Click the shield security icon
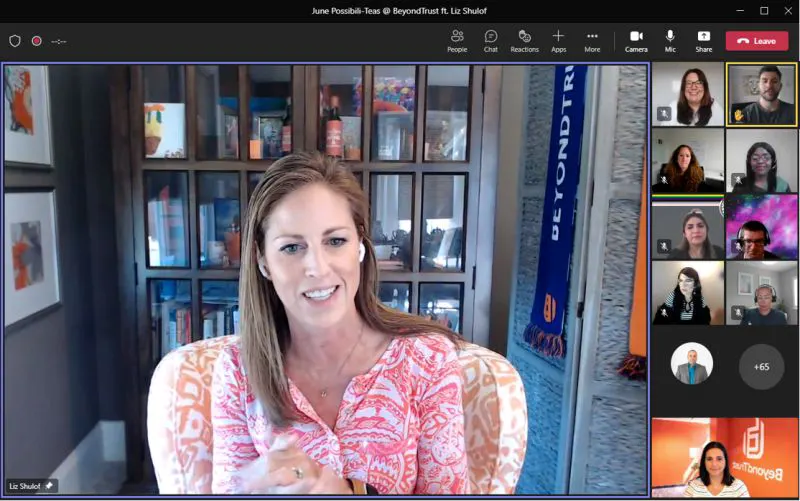 pyautogui.click(x=15, y=41)
